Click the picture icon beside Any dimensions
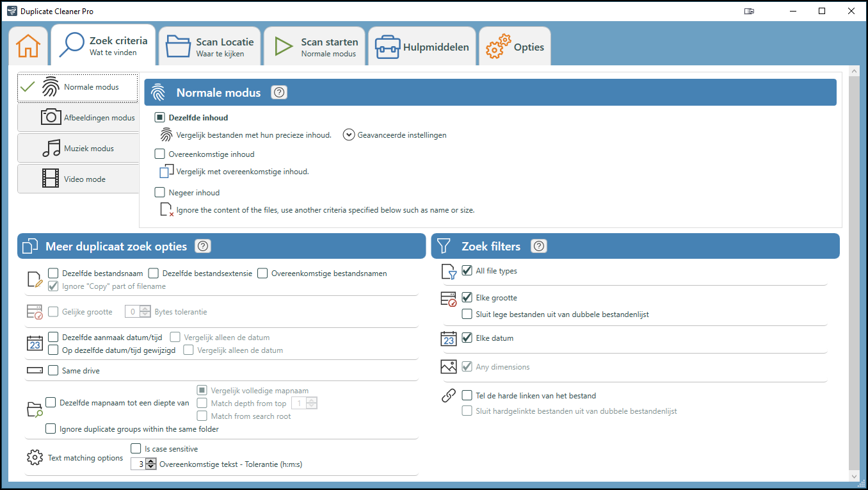This screenshot has width=868, height=490. [x=449, y=366]
